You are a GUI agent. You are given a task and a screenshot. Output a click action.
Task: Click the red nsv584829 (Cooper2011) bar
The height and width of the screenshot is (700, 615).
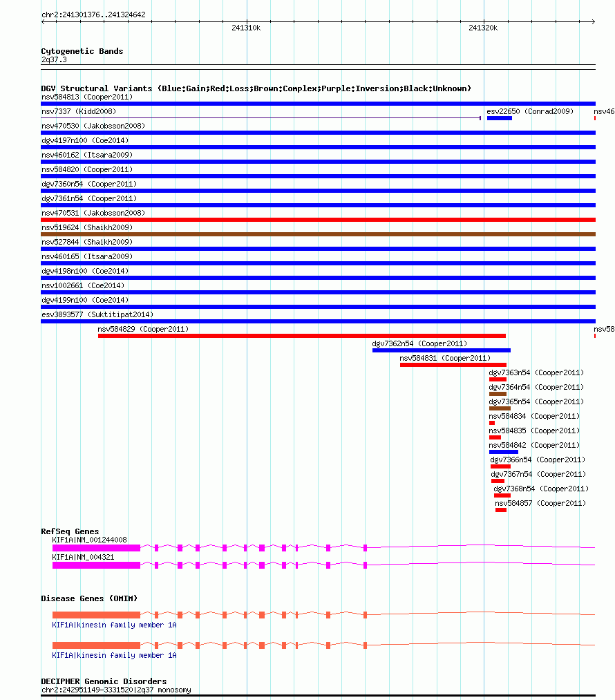[302, 336]
